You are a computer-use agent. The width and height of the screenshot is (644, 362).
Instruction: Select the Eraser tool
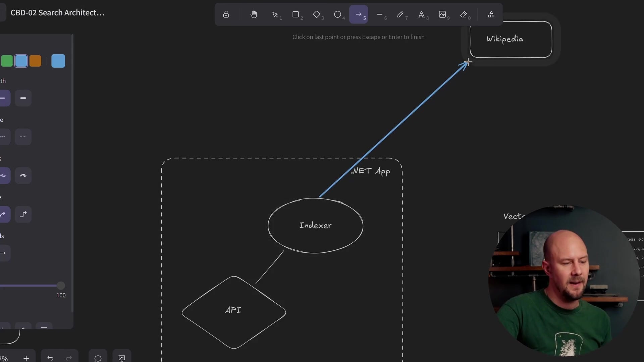coord(464,14)
